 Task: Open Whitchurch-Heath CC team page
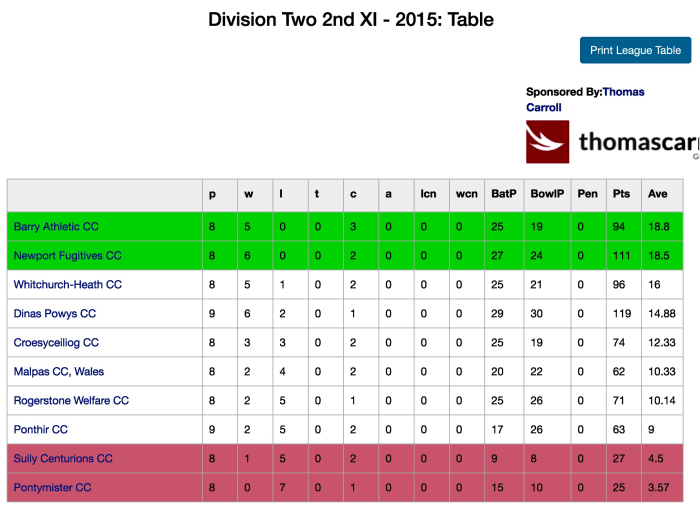67,285
